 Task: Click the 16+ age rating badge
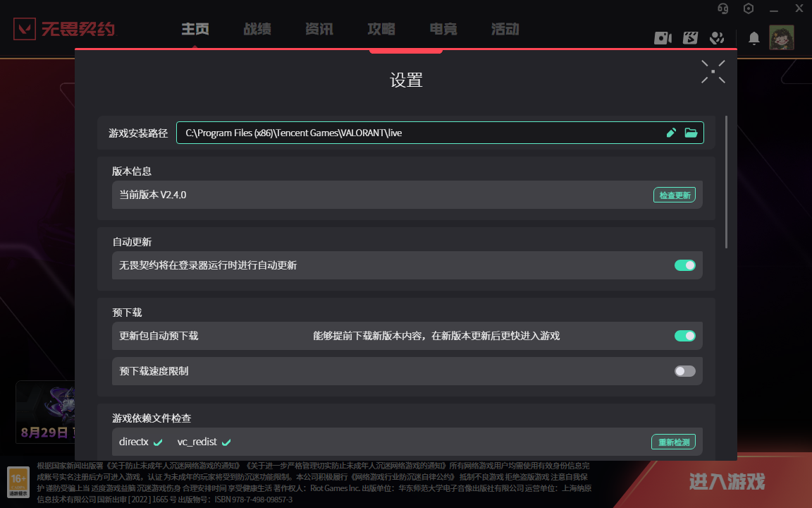pos(18,482)
